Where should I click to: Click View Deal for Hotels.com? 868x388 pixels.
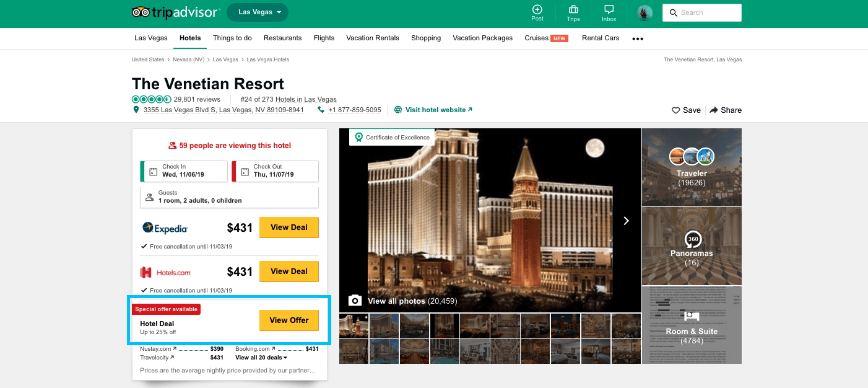tap(289, 271)
